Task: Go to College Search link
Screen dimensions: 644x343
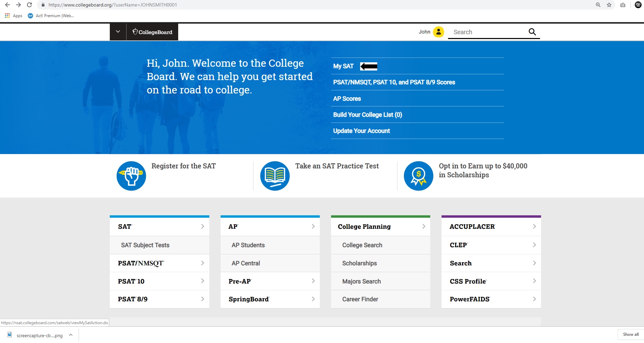Action: pyautogui.click(x=362, y=245)
